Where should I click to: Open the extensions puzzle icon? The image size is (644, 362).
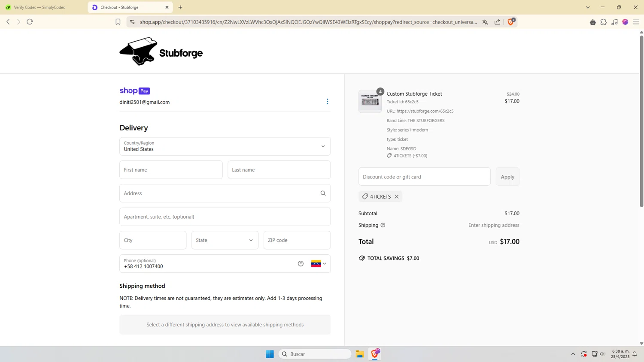point(604,22)
